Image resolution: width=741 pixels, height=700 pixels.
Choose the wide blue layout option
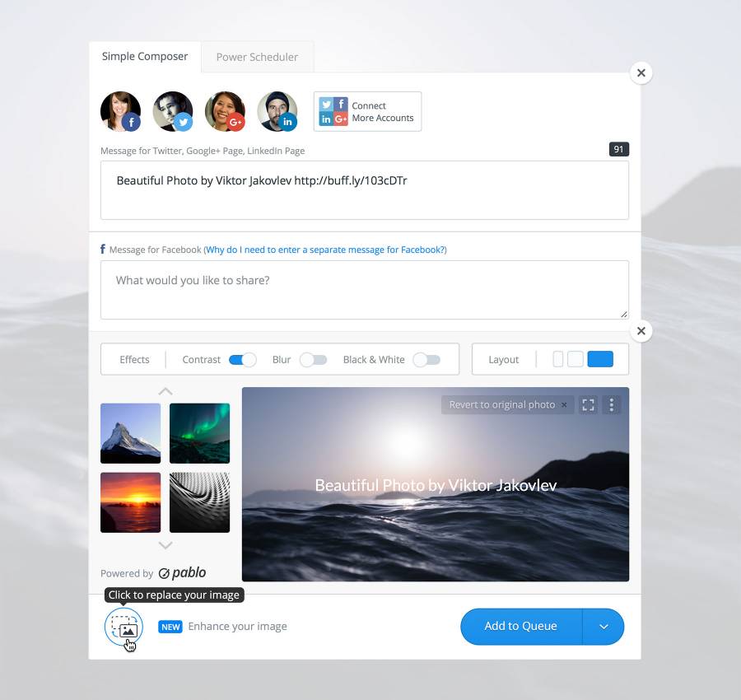click(600, 359)
